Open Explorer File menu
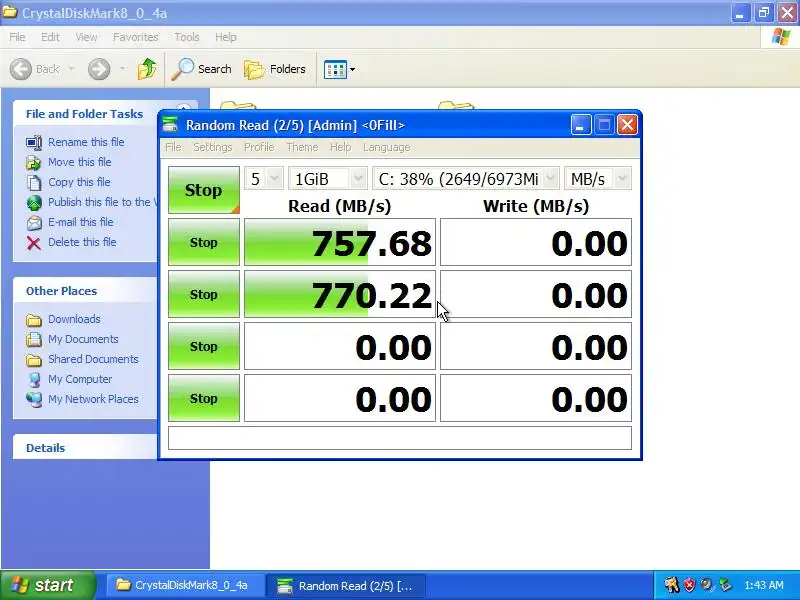Screen dimensions: 800x600 [x=17, y=37]
